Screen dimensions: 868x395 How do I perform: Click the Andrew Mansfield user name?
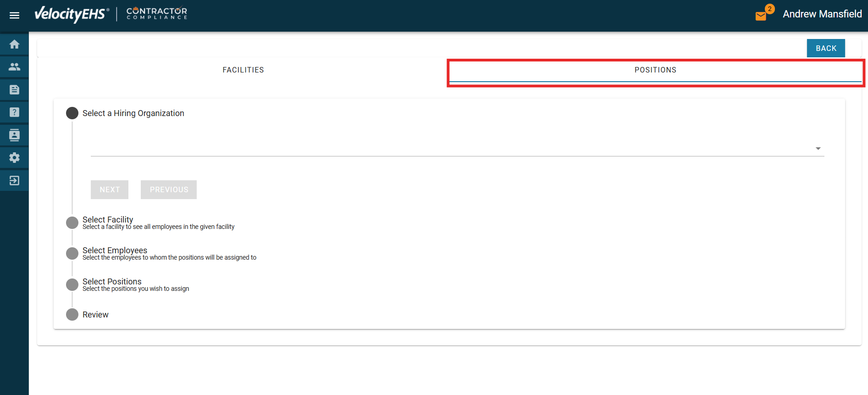pyautogui.click(x=822, y=14)
